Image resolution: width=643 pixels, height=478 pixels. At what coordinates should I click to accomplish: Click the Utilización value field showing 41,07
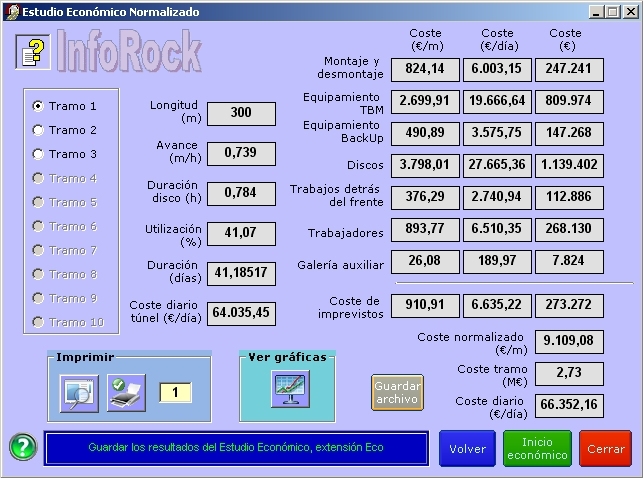(240, 231)
